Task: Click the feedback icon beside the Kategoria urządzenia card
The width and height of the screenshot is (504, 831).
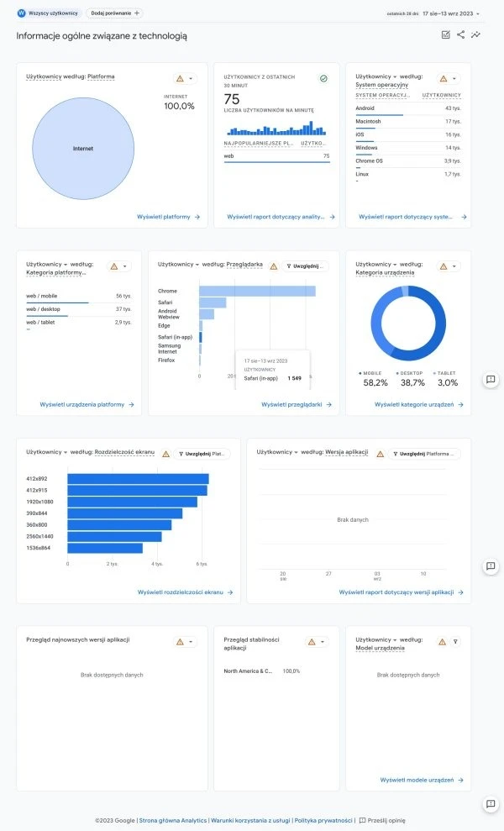Action: pos(491,381)
